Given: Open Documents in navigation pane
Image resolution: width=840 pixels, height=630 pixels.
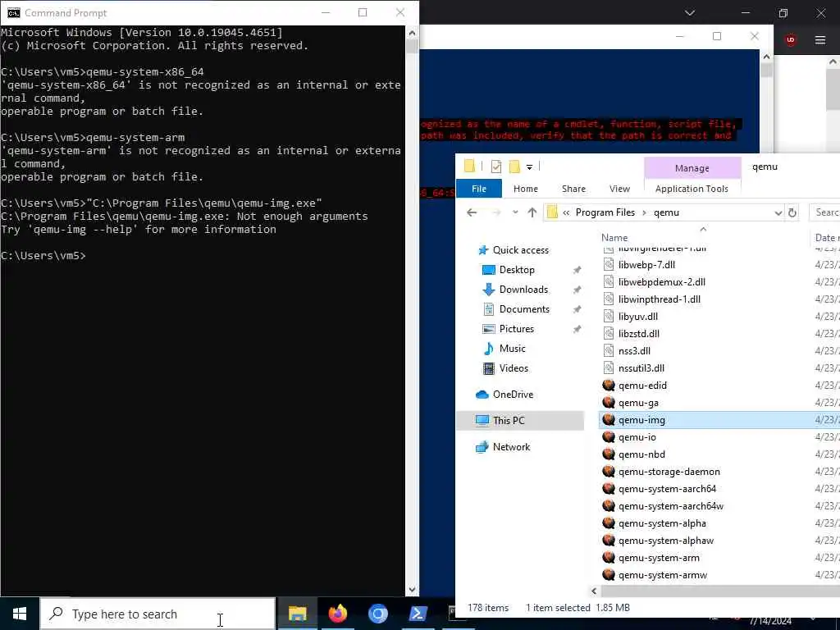Looking at the screenshot, I should 524,309.
